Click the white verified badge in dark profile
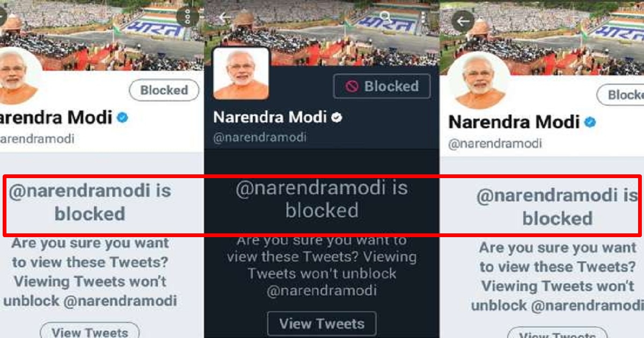The height and width of the screenshot is (338, 644). 336,117
